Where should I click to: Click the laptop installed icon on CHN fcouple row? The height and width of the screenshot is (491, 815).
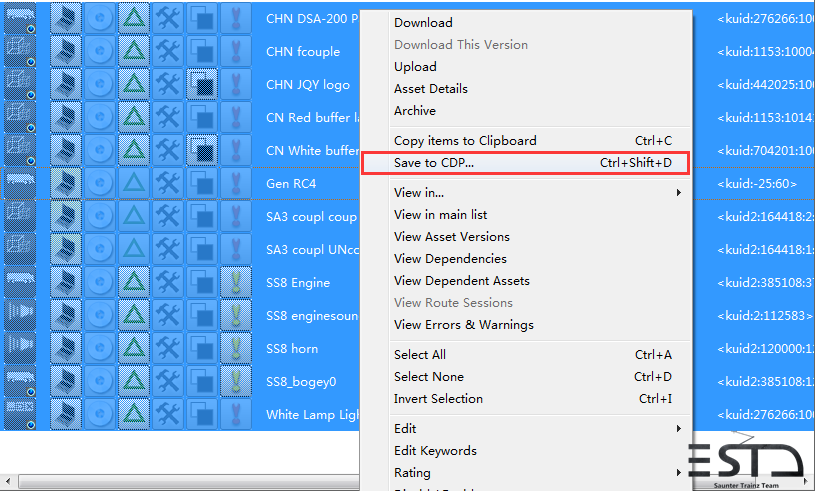[x=66, y=51]
